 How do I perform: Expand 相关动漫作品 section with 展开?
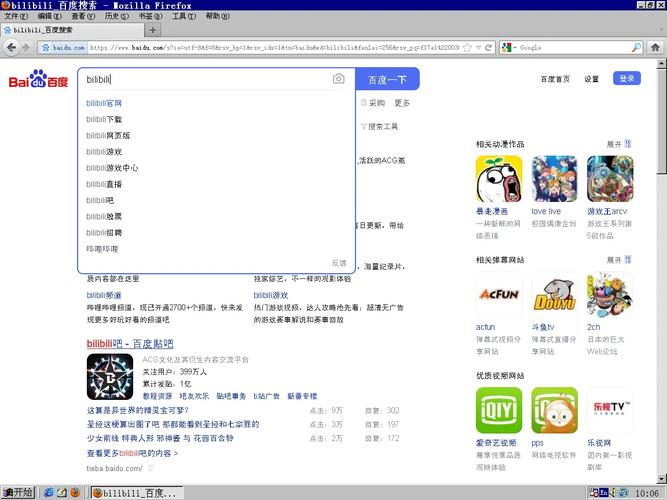619,144
